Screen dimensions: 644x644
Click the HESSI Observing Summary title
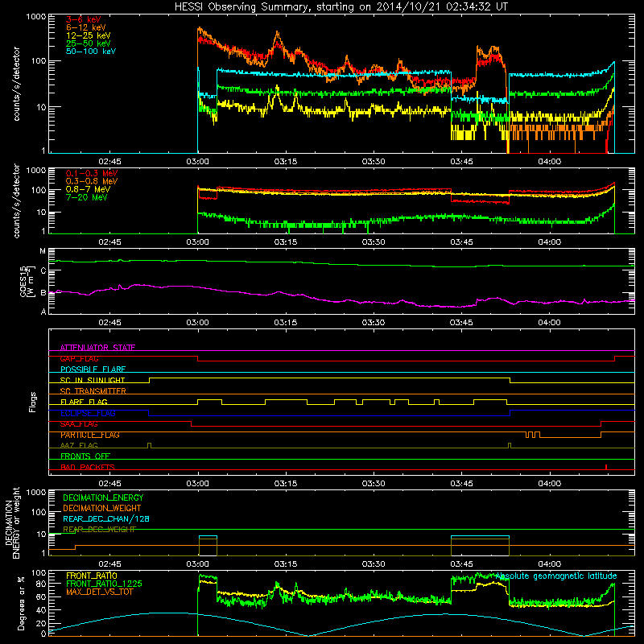point(341,6)
